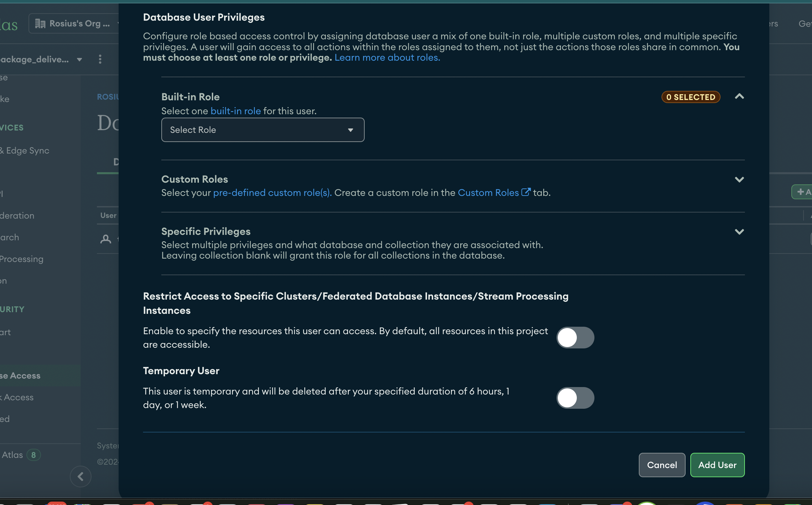Open the Select Role dropdown

click(x=263, y=130)
